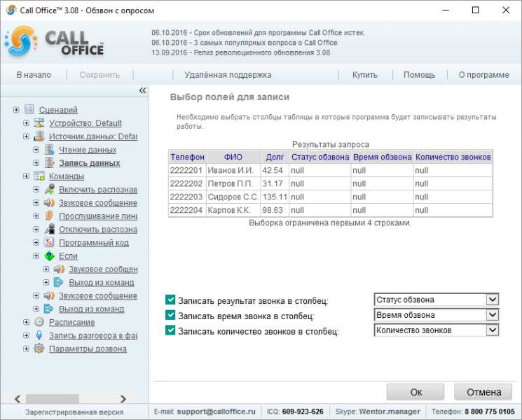Click the sidebar scroll left arrow

pos(18,398)
